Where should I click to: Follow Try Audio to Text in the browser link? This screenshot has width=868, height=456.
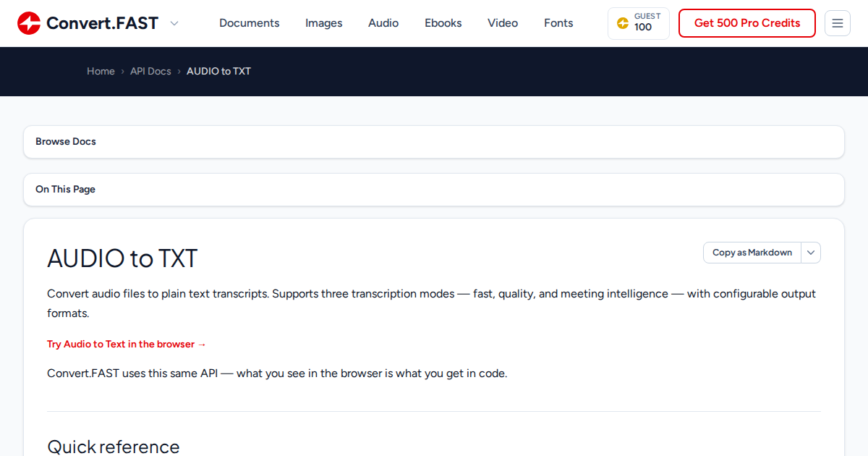(x=127, y=345)
